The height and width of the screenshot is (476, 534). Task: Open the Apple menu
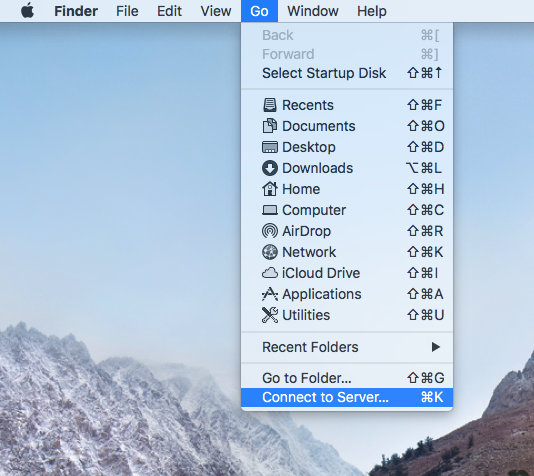28,11
